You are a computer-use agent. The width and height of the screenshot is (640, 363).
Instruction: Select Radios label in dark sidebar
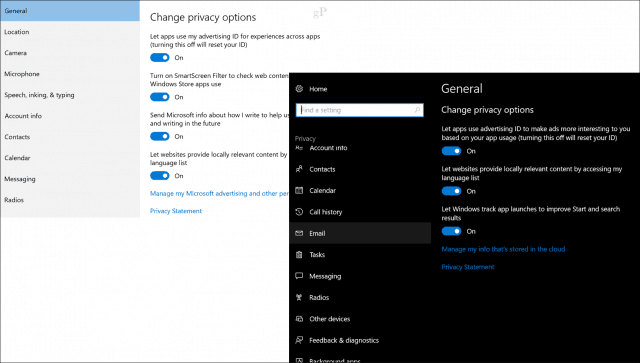(x=319, y=297)
